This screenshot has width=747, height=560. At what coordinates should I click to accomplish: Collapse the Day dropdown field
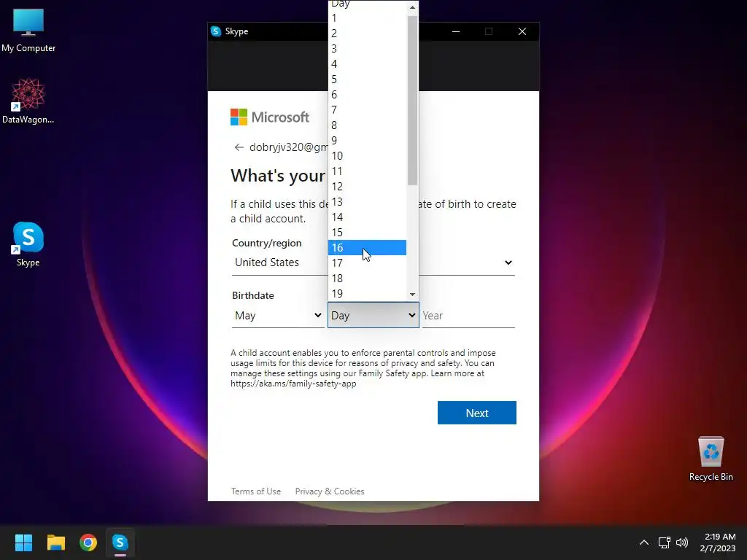pyautogui.click(x=373, y=315)
